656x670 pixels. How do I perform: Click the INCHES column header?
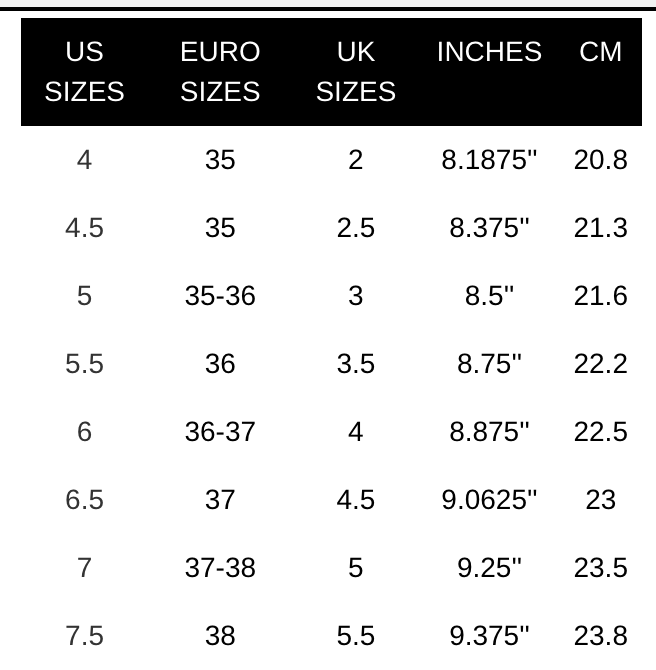click(489, 52)
